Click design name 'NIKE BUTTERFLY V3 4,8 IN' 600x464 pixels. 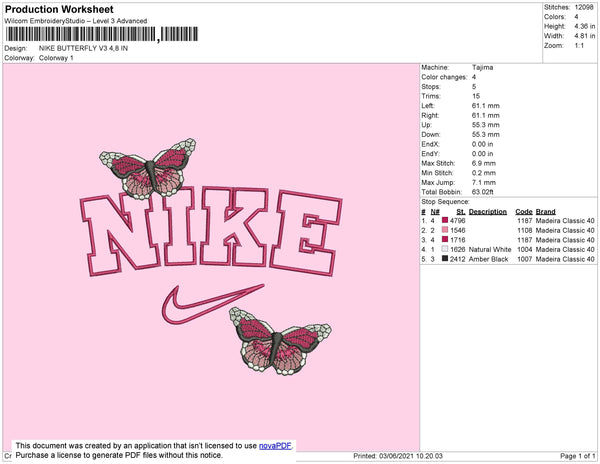(x=83, y=48)
